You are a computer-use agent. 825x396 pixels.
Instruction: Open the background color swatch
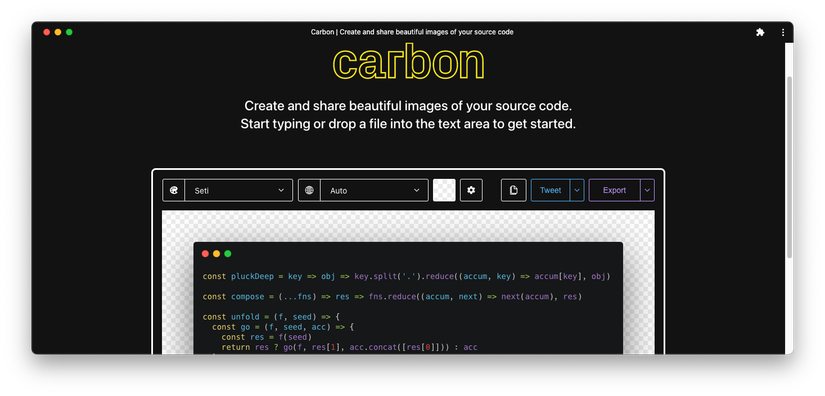[x=444, y=190]
